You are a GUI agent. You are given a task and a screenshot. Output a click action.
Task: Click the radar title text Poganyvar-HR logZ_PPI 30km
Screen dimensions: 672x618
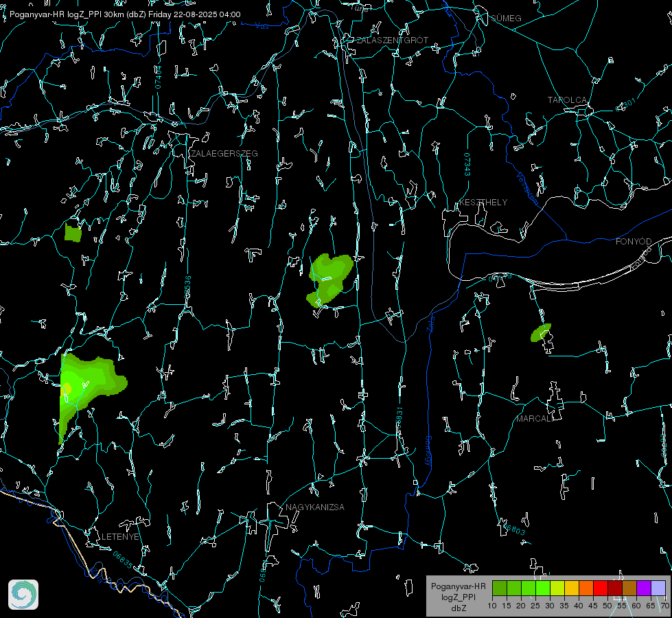[x=67, y=14]
